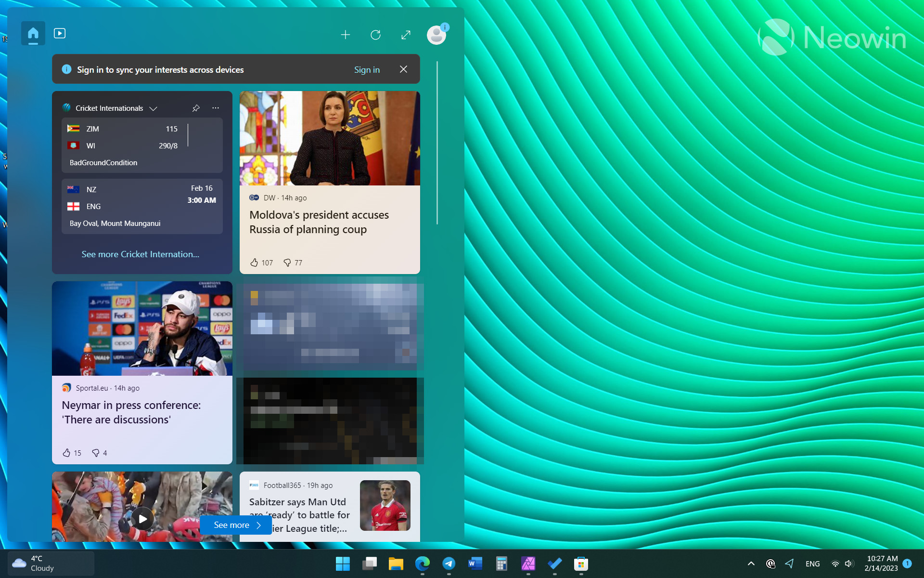The height and width of the screenshot is (578, 924).
Task: Play the earthquake rescue video
Action: coord(142,519)
